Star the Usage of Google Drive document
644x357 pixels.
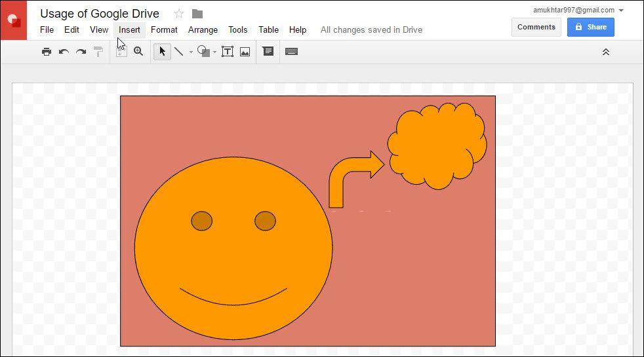point(179,14)
